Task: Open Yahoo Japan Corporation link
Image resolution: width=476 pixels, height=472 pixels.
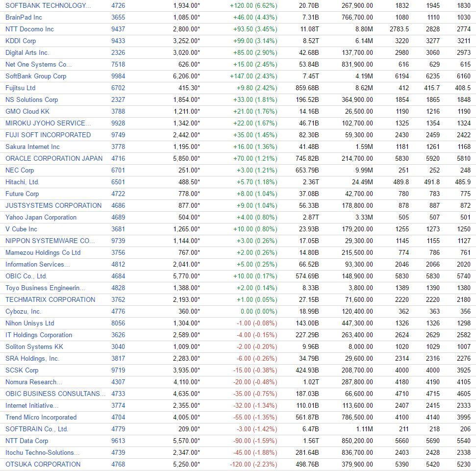Action: tap(41, 217)
